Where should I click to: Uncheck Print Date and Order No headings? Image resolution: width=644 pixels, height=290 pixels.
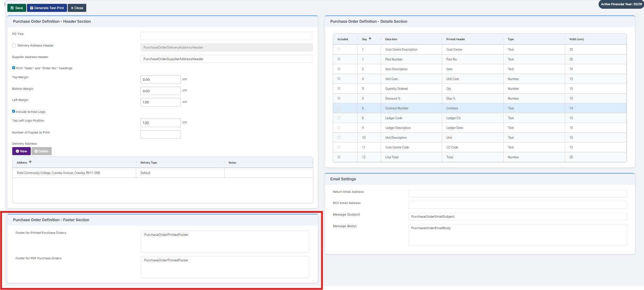coord(14,68)
